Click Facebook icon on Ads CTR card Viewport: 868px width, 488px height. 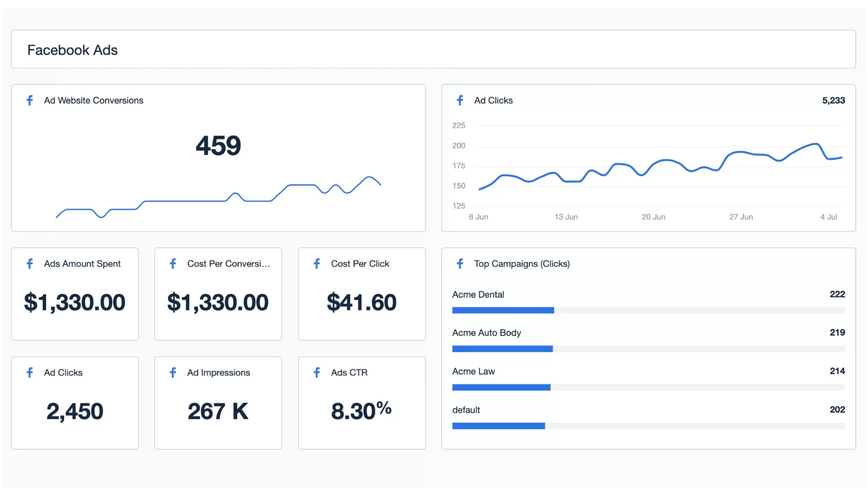pyautogui.click(x=316, y=372)
